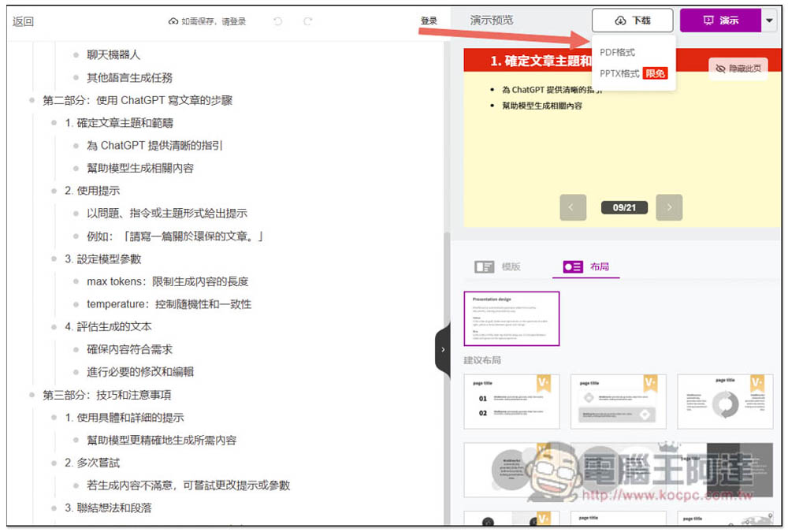Viewport: 788px width, 532px height.
Task: Select heading 第二部分: 使用 ChatGPT 寫文章的步驟
Action: (x=137, y=100)
